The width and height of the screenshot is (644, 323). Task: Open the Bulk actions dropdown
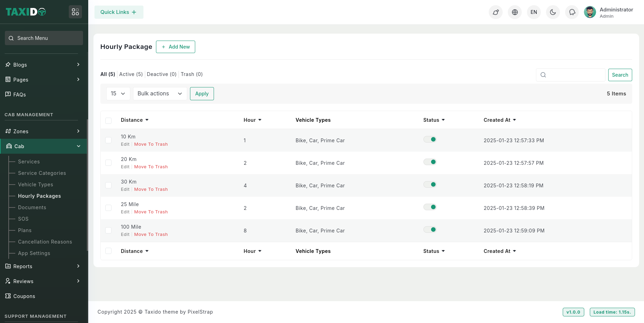tap(160, 94)
